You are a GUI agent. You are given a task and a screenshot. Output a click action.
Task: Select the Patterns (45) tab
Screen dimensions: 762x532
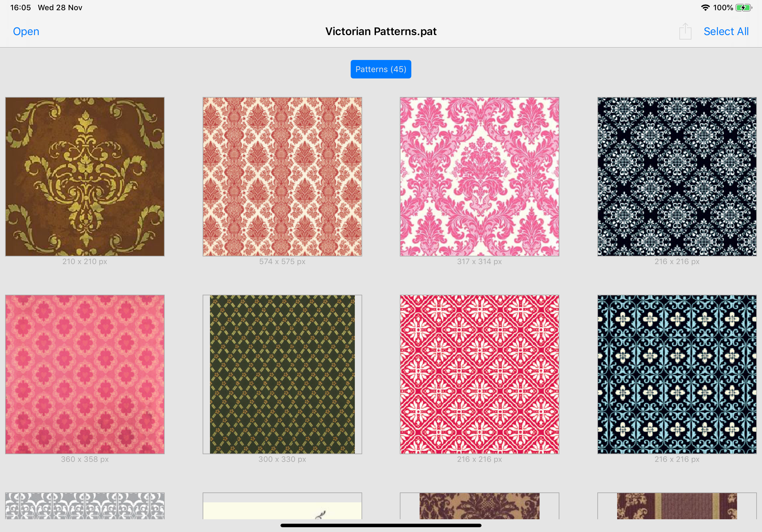point(381,69)
